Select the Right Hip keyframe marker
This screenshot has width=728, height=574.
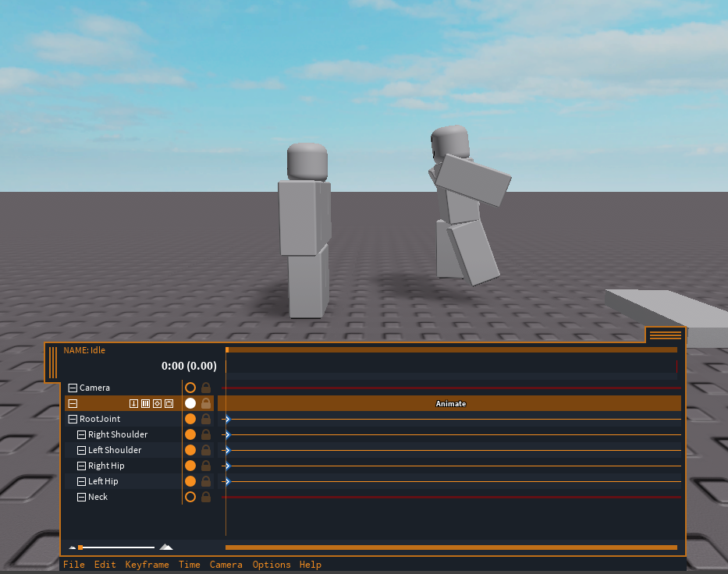pyautogui.click(x=227, y=466)
